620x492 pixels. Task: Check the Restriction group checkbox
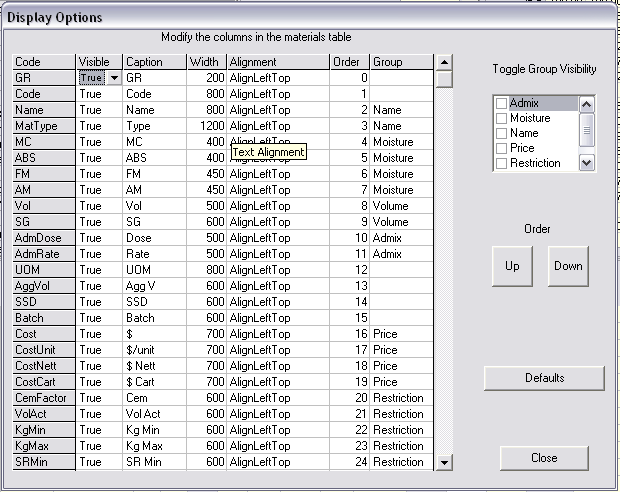[x=502, y=163]
